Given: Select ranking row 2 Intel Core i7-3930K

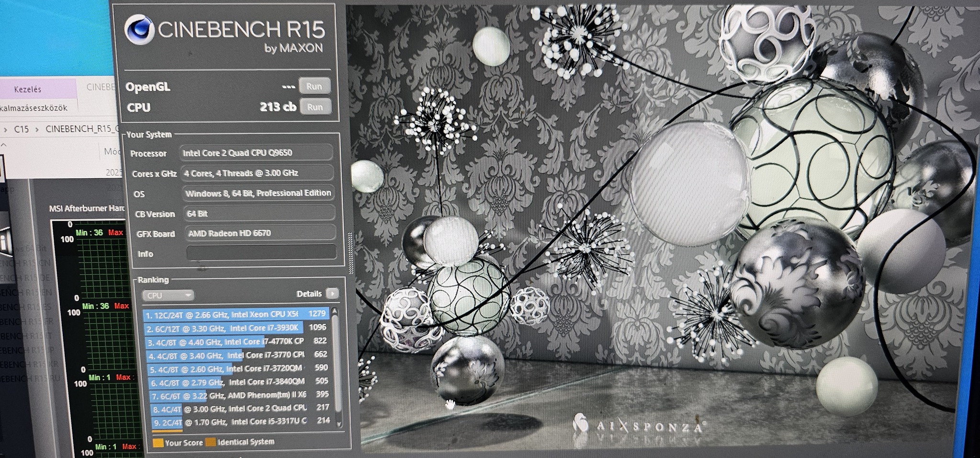Looking at the screenshot, I should 237,328.
